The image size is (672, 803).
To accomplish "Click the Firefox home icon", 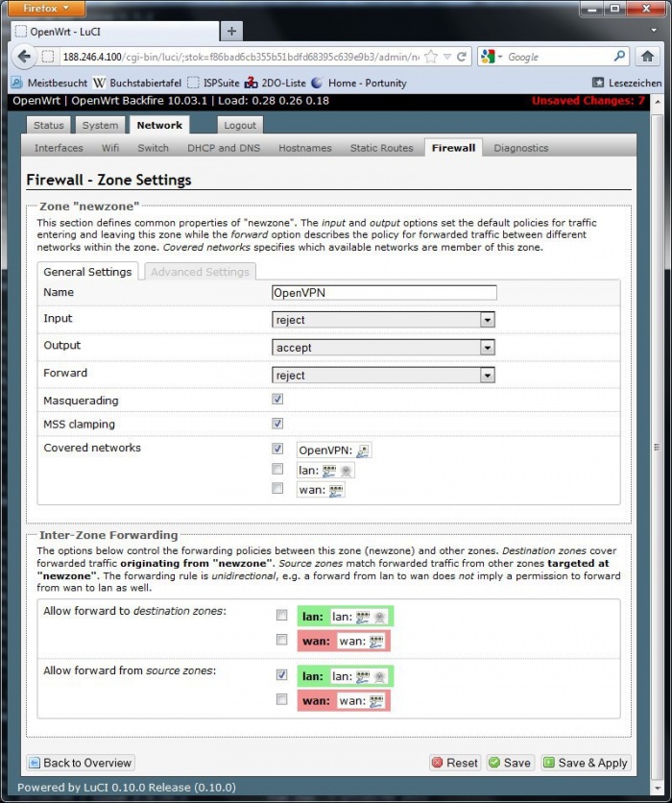I will click(x=648, y=57).
